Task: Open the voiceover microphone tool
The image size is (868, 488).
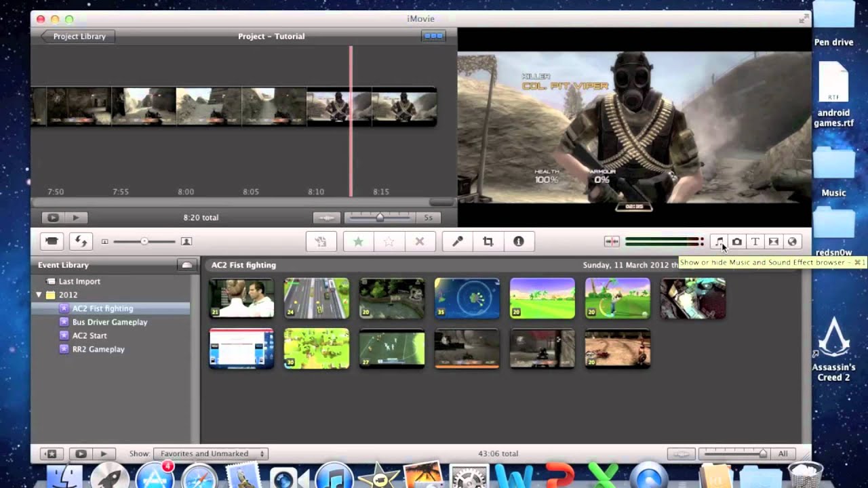Action: click(x=457, y=241)
